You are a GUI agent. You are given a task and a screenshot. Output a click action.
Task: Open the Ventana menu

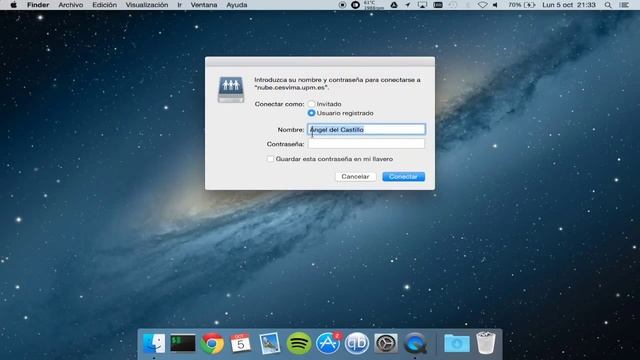coord(204,5)
